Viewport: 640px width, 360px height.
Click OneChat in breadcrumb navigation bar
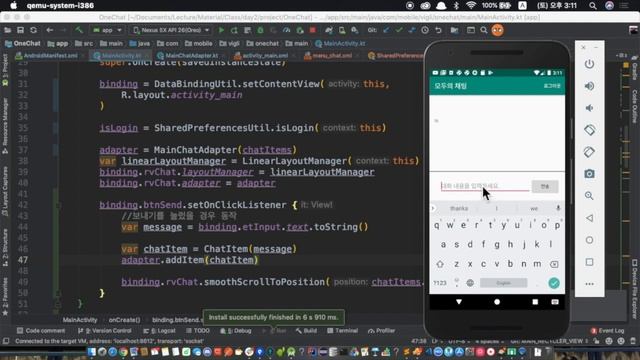coord(22,43)
